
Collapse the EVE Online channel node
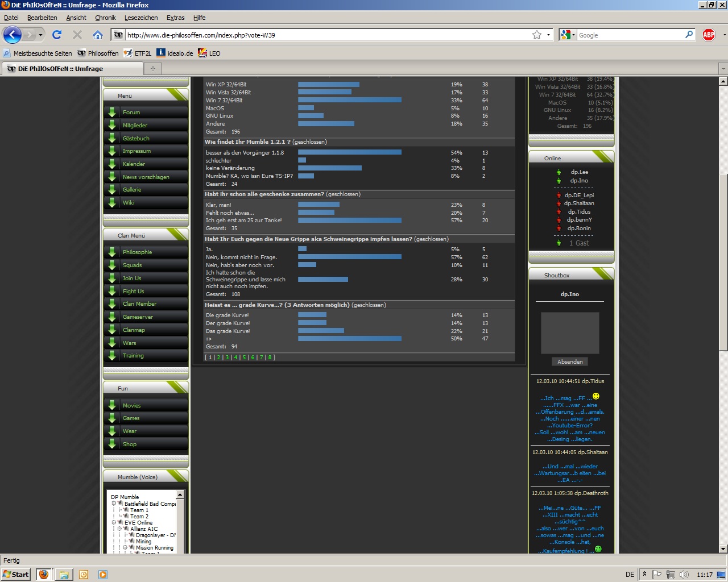[x=114, y=522]
